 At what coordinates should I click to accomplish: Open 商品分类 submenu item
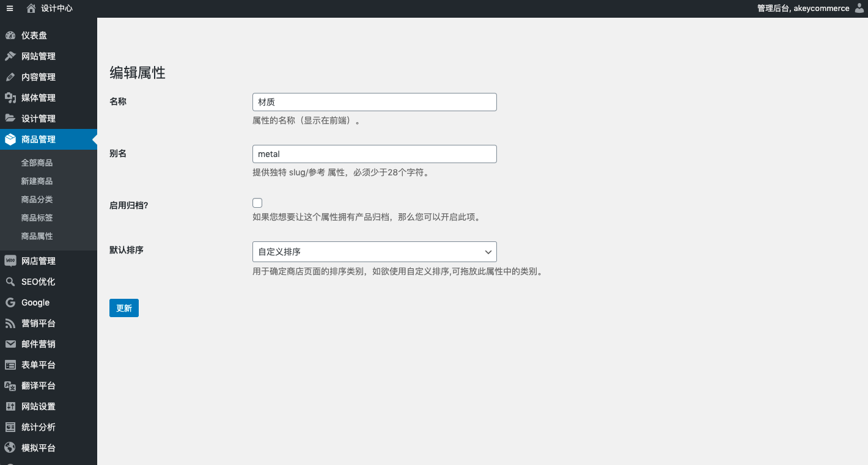click(x=37, y=200)
